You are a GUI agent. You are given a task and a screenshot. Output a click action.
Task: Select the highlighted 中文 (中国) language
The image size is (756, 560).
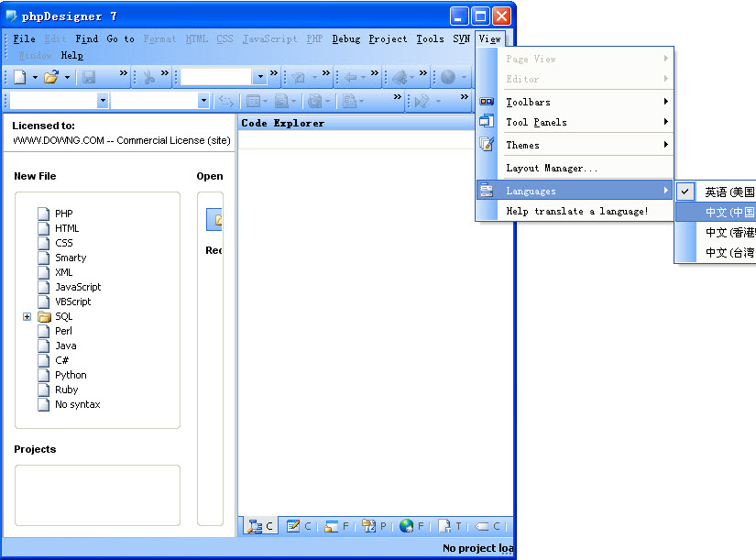pos(716,212)
